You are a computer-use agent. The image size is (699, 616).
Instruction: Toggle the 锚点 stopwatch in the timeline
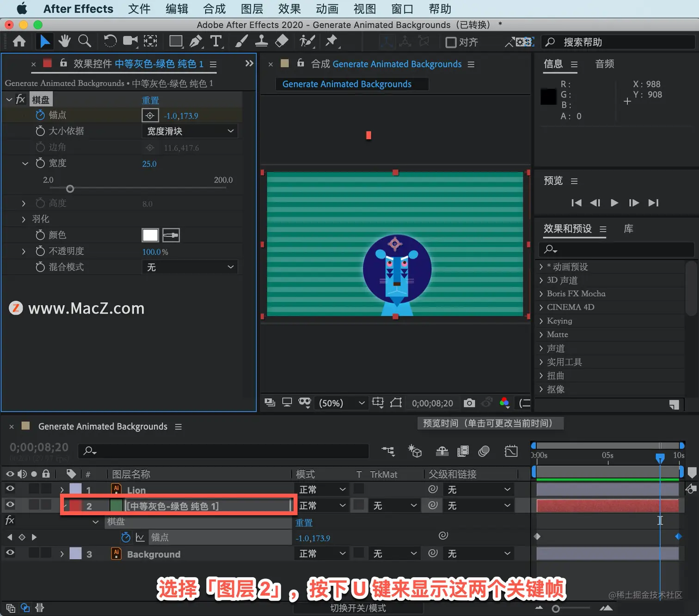click(126, 537)
